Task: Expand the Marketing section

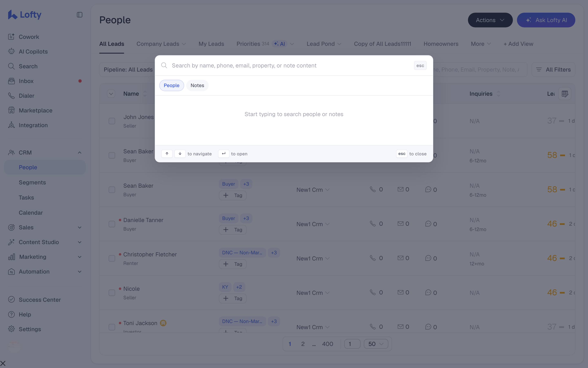Action: pos(79,257)
